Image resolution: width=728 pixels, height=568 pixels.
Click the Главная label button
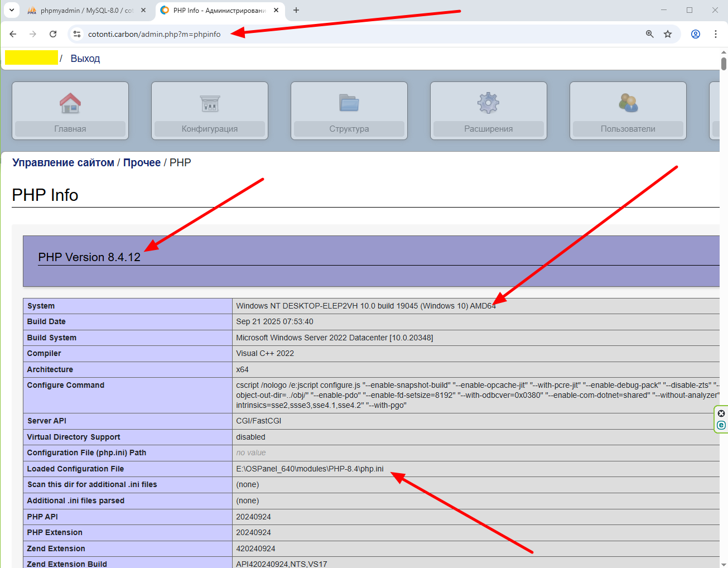click(70, 129)
